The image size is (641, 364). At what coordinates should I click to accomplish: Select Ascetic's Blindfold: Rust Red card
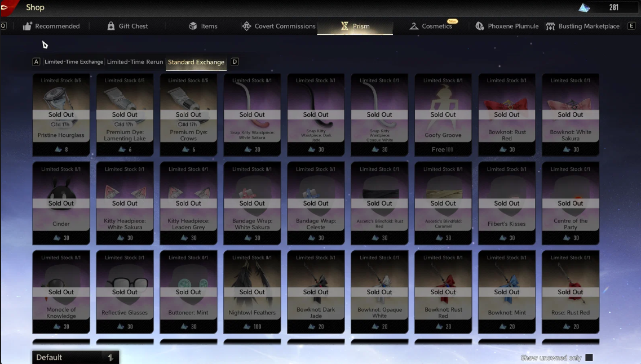[379, 203]
